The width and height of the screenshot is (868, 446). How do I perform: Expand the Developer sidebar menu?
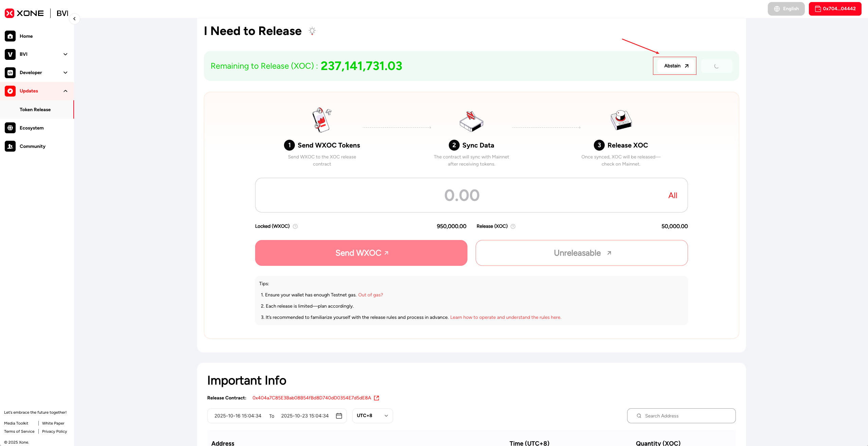(x=65, y=73)
